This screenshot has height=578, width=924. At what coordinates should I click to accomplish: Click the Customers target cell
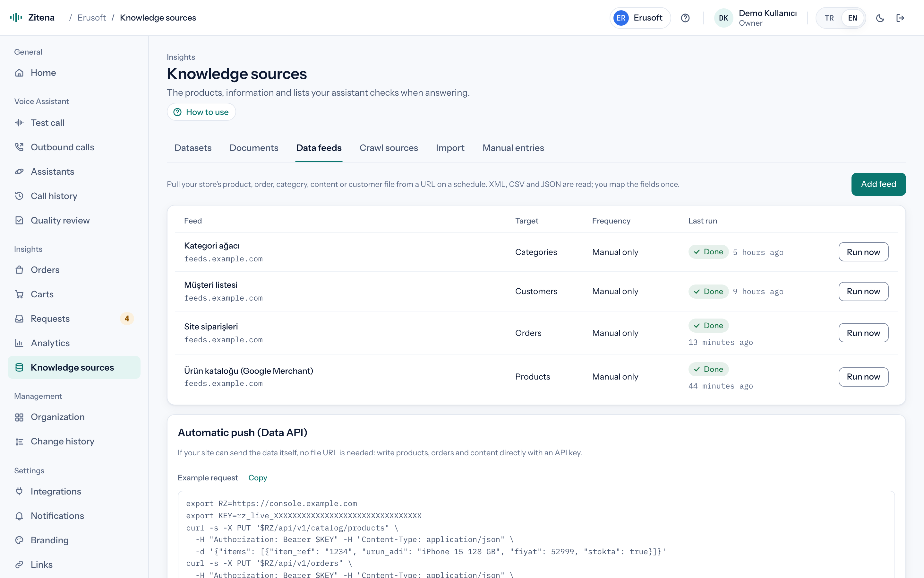tap(536, 292)
